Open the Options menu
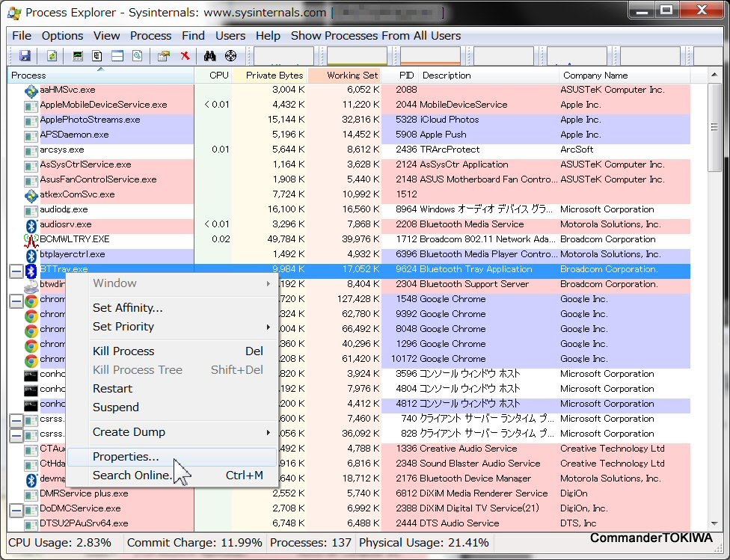The image size is (730, 560). point(62,36)
